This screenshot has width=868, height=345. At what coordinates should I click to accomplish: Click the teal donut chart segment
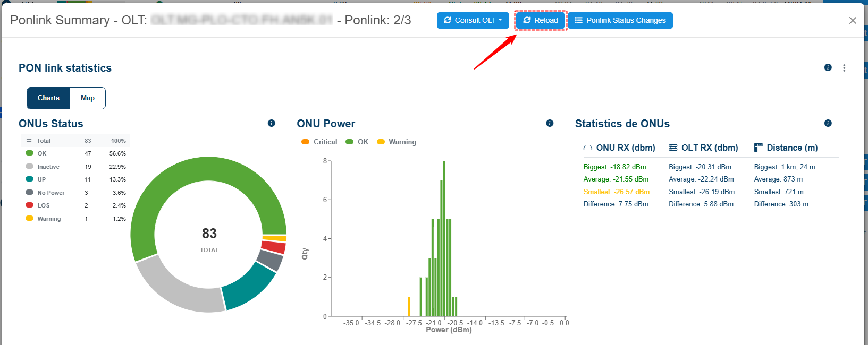click(x=247, y=287)
